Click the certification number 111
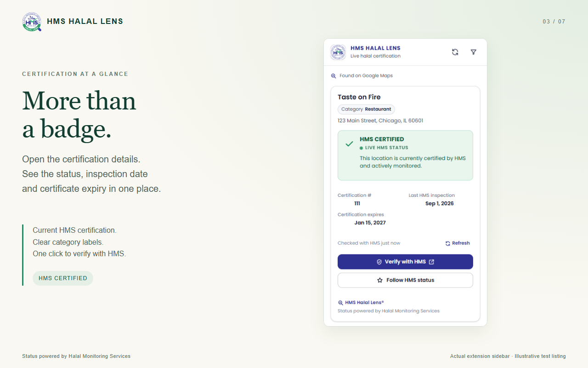Screen dimensions: 588x368 click(x=357, y=203)
